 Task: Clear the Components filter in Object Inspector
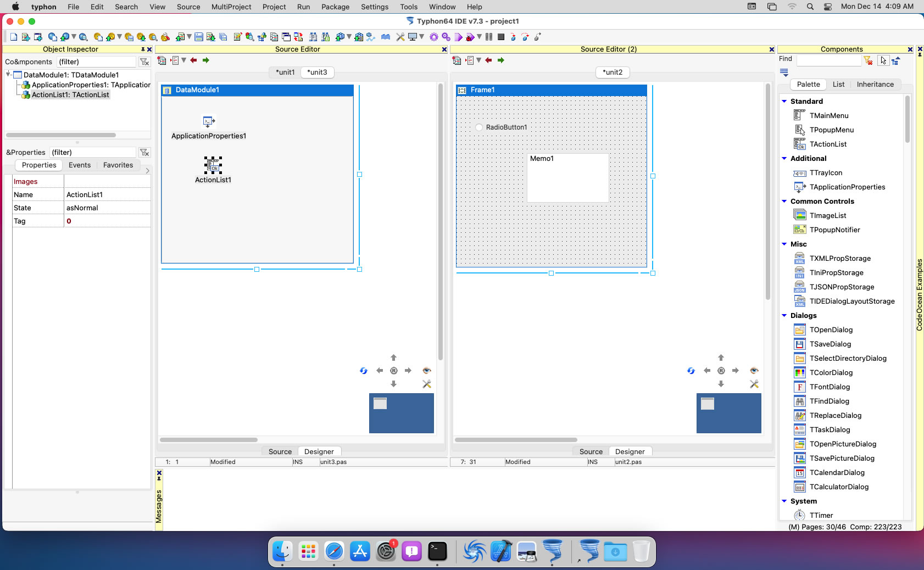pos(144,62)
